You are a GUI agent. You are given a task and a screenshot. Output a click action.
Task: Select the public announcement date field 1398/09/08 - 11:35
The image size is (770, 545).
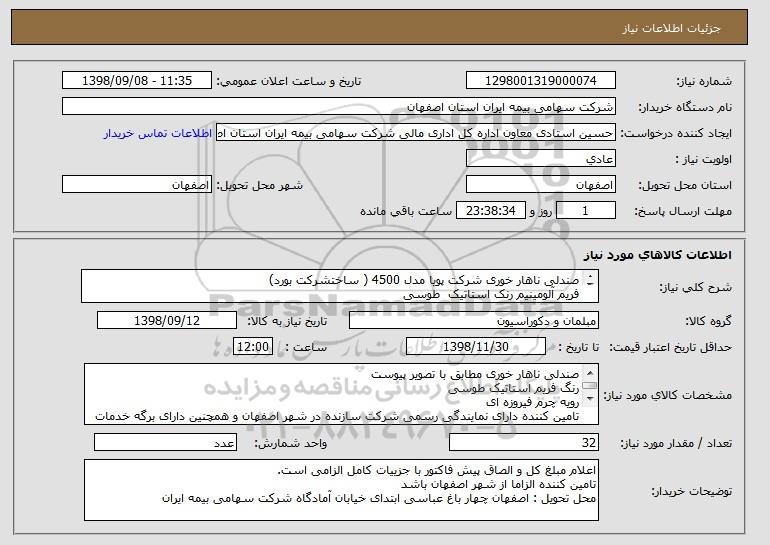[x=137, y=81]
